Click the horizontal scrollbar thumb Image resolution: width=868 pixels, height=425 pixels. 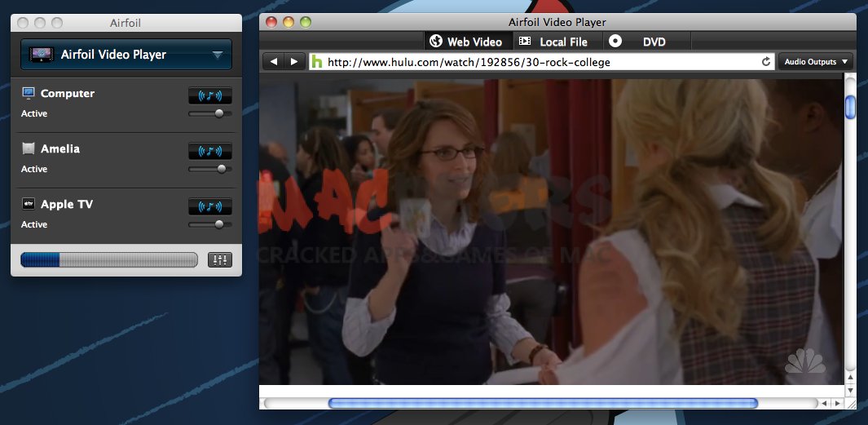pyautogui.click(x=543, y=404)
